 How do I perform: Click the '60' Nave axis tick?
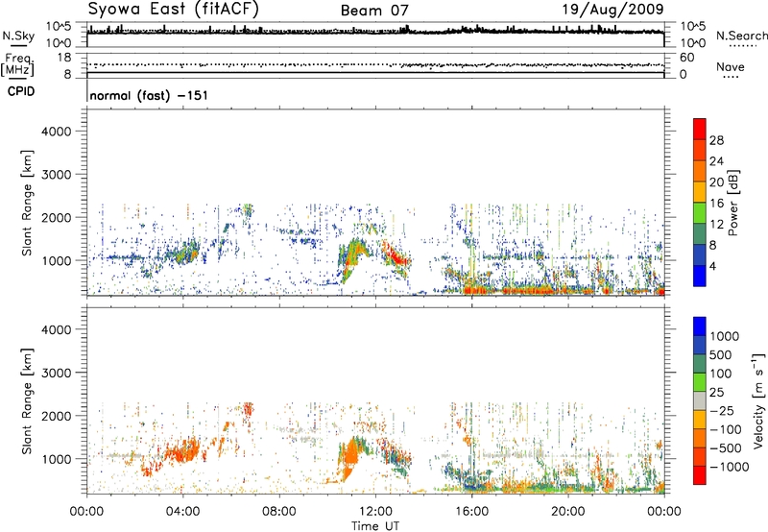tap(687, 58)
